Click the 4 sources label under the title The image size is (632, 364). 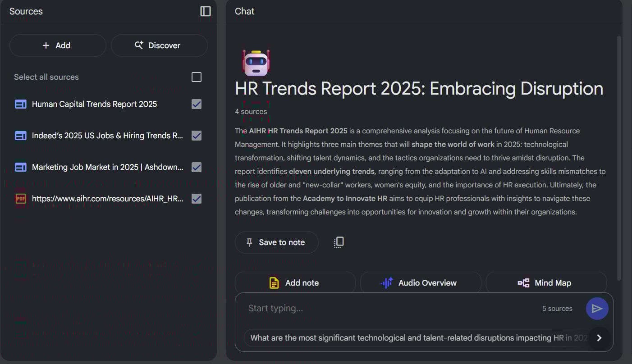point(251,112)
